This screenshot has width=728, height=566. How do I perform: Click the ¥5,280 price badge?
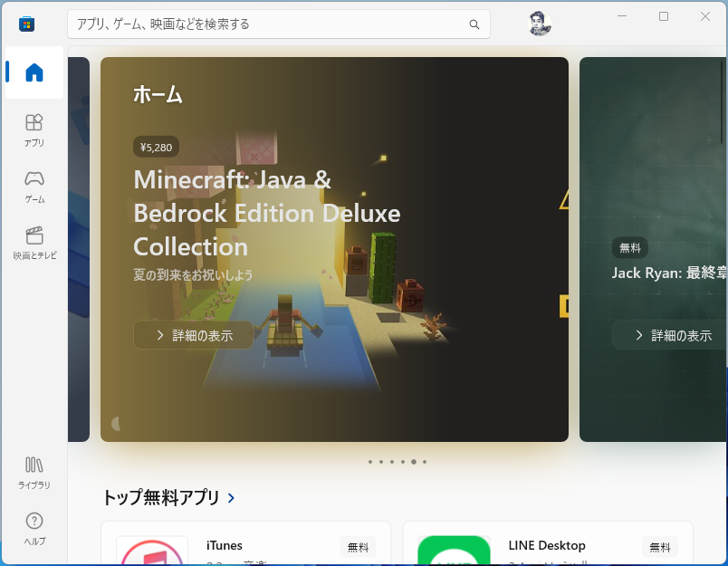(x=156, y=148)
